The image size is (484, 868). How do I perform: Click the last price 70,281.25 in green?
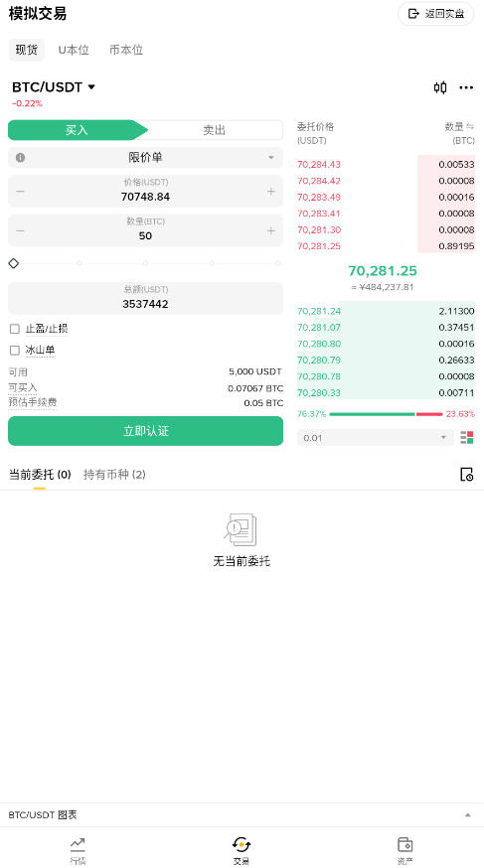tap(383, 271)
